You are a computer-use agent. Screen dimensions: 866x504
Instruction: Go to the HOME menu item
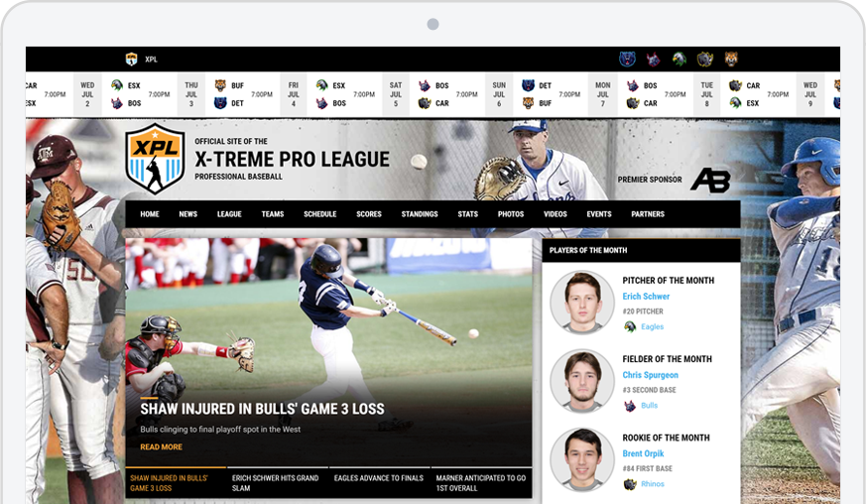[150, 214]
